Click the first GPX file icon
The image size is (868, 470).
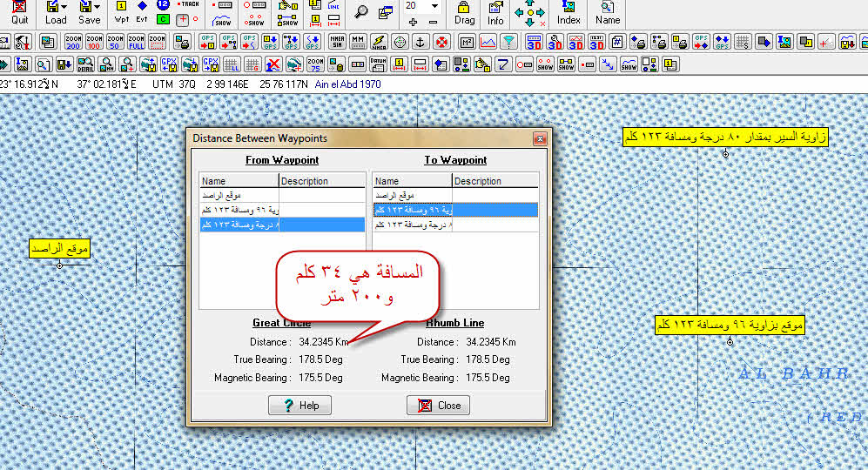(169, 64)
